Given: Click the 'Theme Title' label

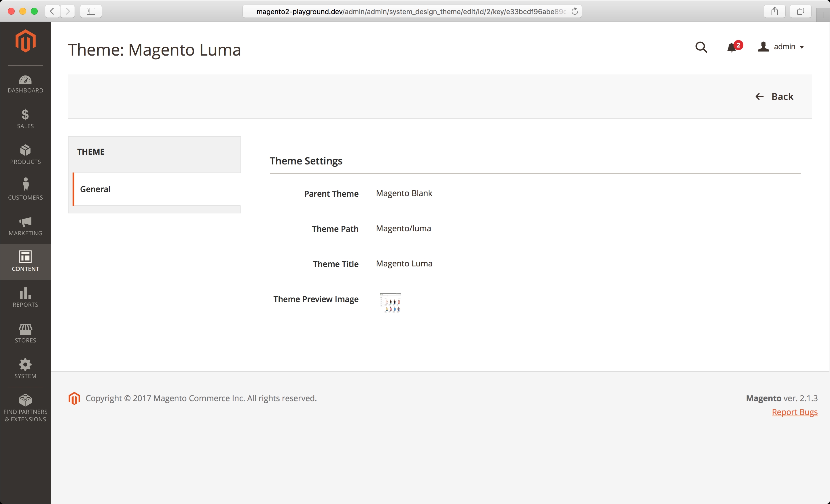Looking at the screenshot, I should click(336, 264).
